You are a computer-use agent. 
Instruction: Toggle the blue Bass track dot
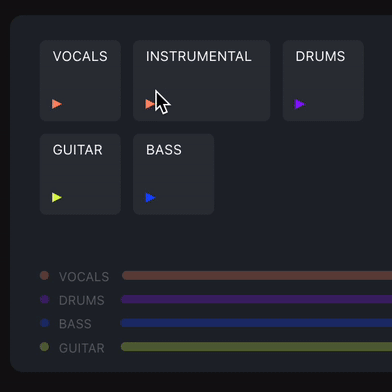[44, 323]
